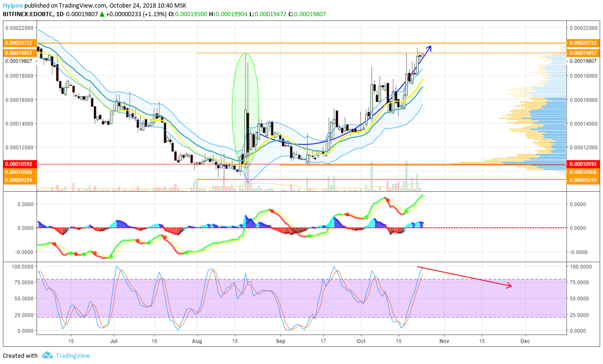Click the orange 0.00019857 label on right scale

(582, 53)
